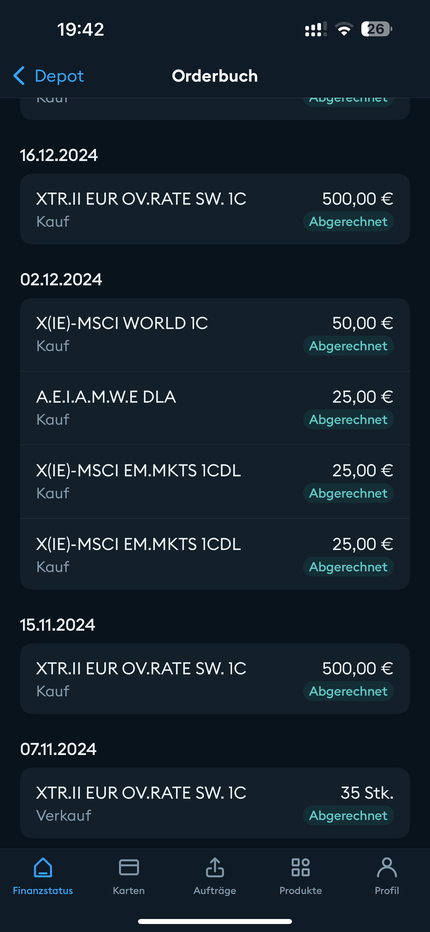This screenshot has height=932, width=430.
Task: Select the Aufträge upload icon
Action: (x=215, y=867)
